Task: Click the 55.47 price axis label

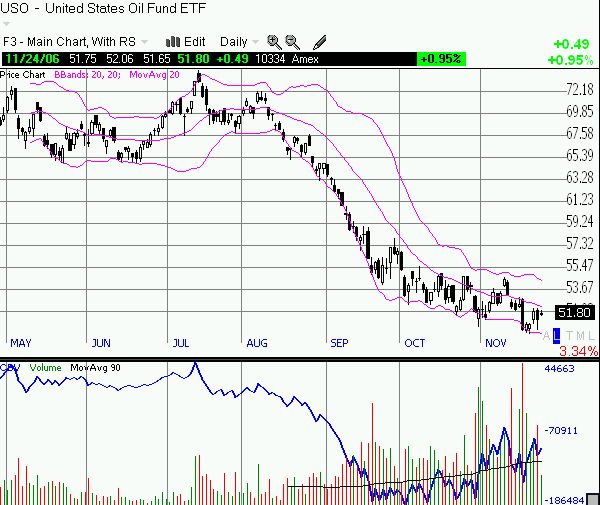Action: [580, 265]
